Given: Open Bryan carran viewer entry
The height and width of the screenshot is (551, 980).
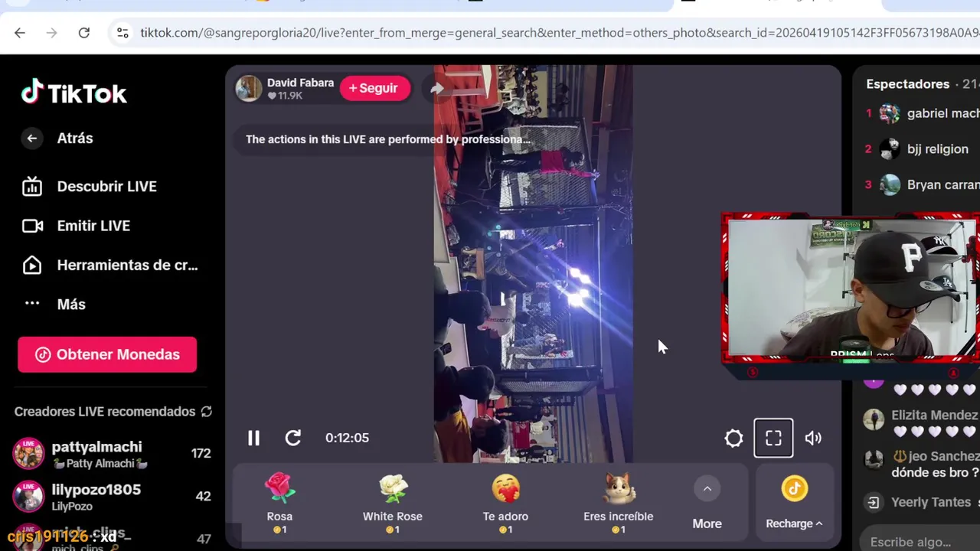Looking at the screenshot, I should (922, 185).
